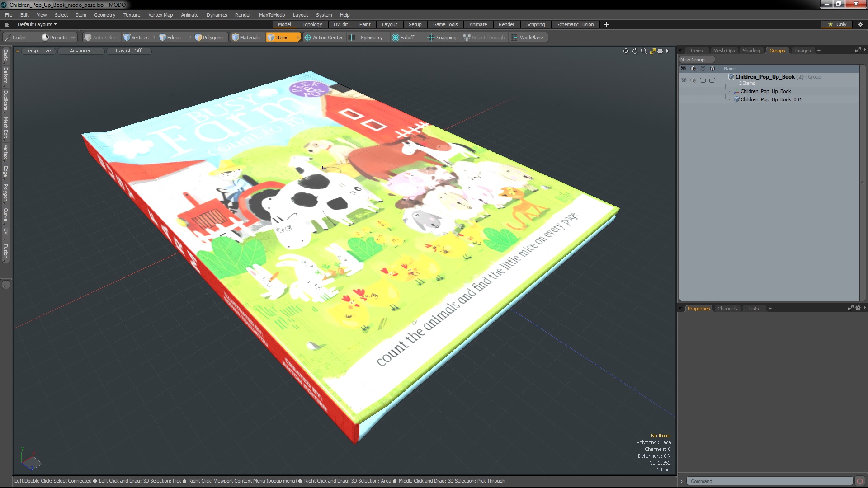The height and width of the screenshot is (488, 868).
Task: Toggle Select Through option
Action: point(484,38)
